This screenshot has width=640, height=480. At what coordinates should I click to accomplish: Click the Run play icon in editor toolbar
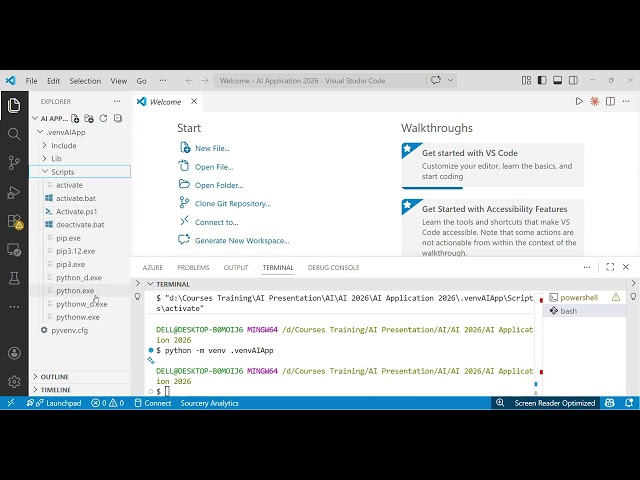579,101
